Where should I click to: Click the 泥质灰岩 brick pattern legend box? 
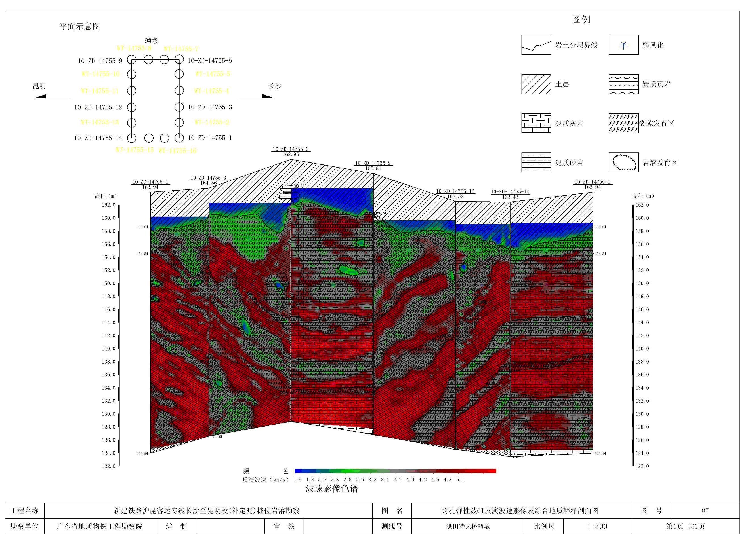[536, 123]
